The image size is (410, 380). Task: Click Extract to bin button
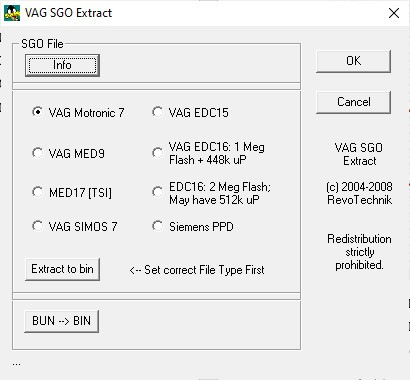pos(62,269)
